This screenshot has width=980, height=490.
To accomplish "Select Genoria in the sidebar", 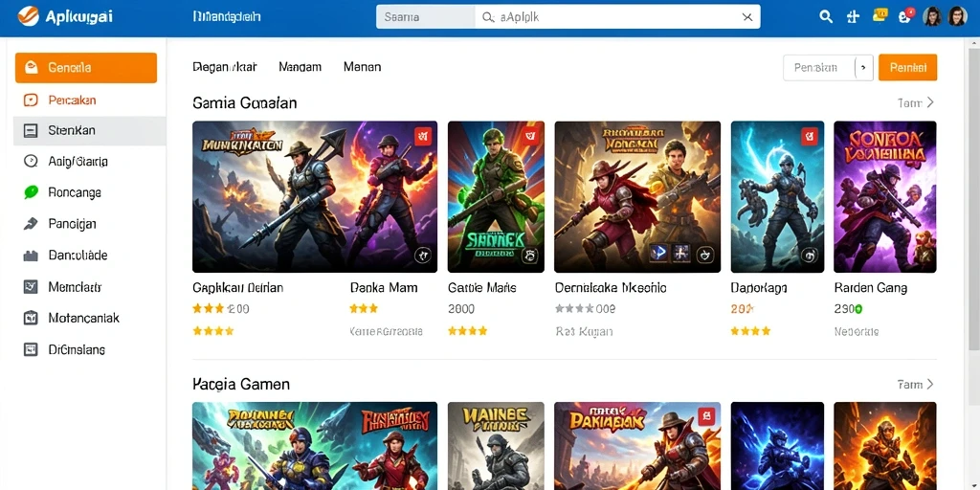I will pos(86,68).
